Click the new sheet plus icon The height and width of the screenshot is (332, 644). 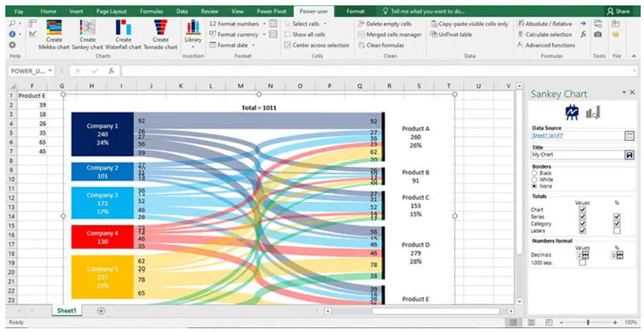(101, 311)
